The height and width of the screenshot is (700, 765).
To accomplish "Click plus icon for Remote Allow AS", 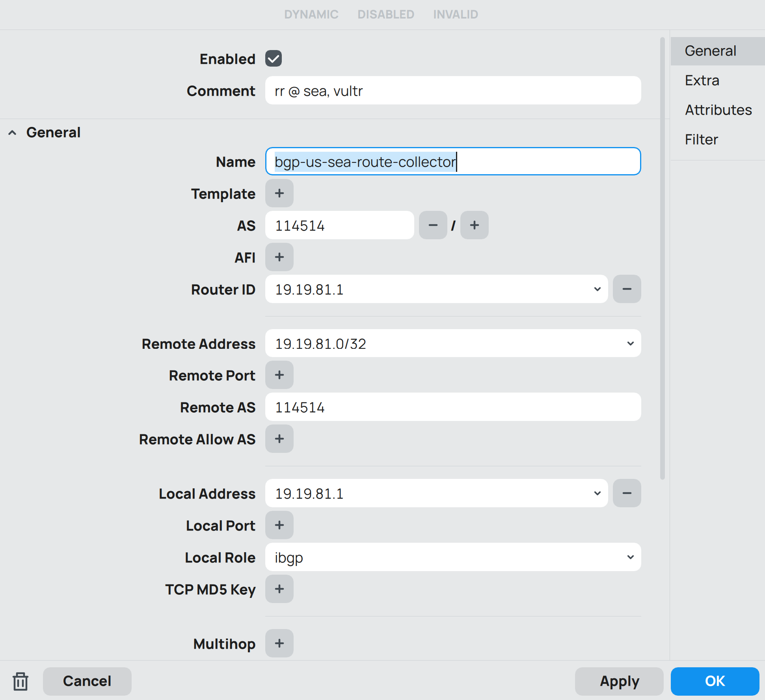I will [279, 439].
